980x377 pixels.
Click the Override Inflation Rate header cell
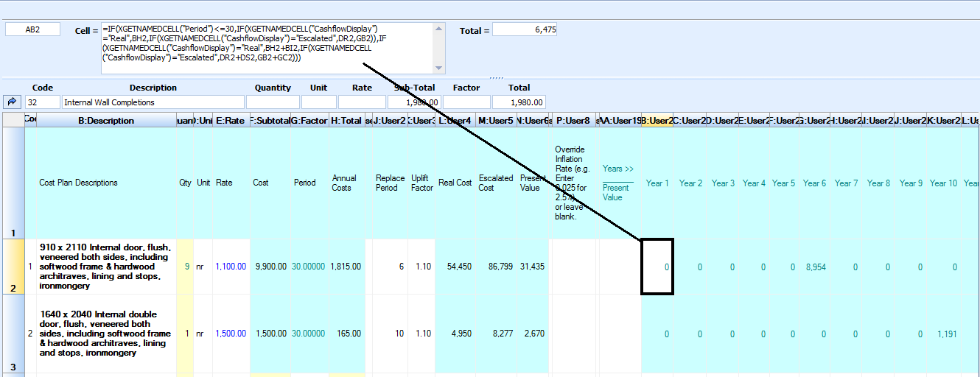[x=573, y=183]
